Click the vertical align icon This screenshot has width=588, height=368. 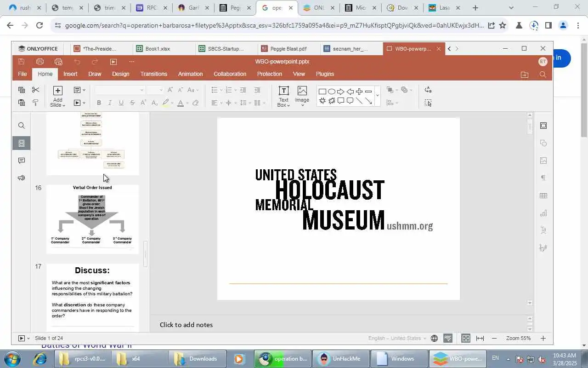[228, 103]
